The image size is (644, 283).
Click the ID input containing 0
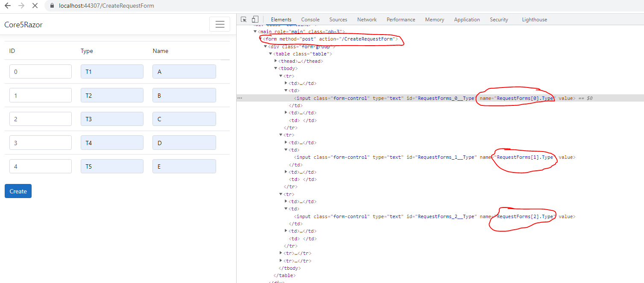point(40,71)
